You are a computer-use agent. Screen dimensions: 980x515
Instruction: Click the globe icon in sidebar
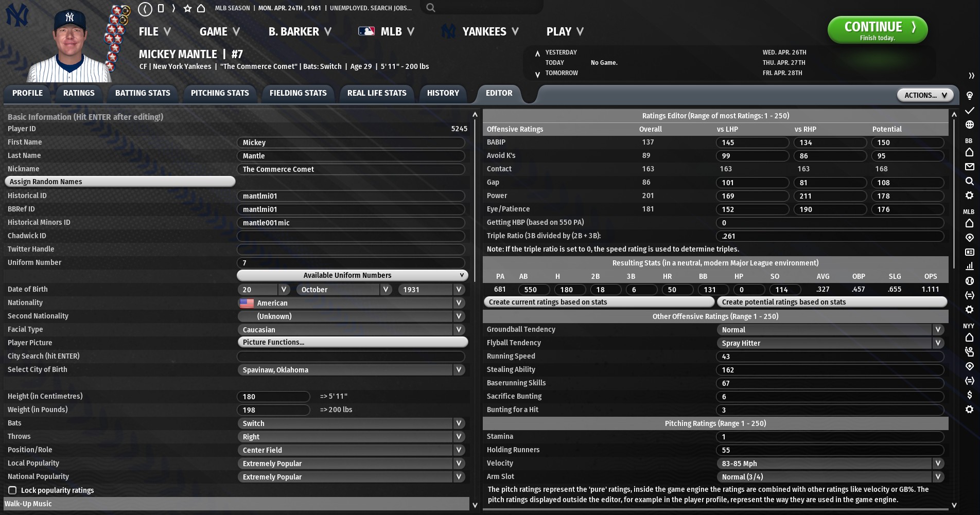click(969, 125)
